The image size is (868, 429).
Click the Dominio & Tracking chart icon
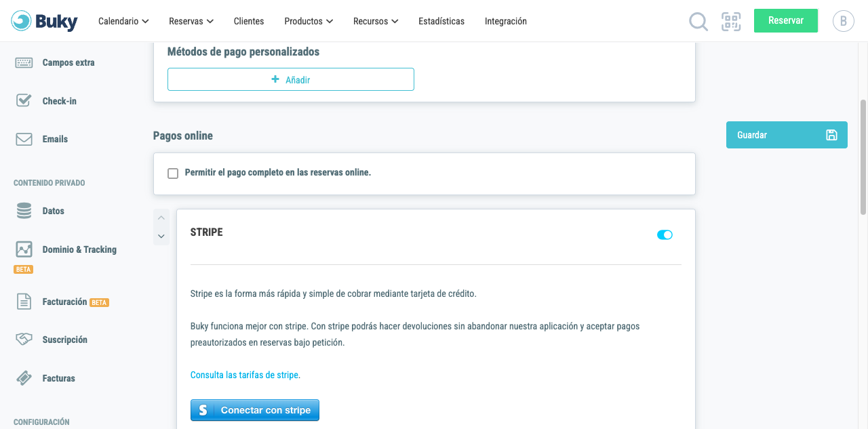click(24, 249)
